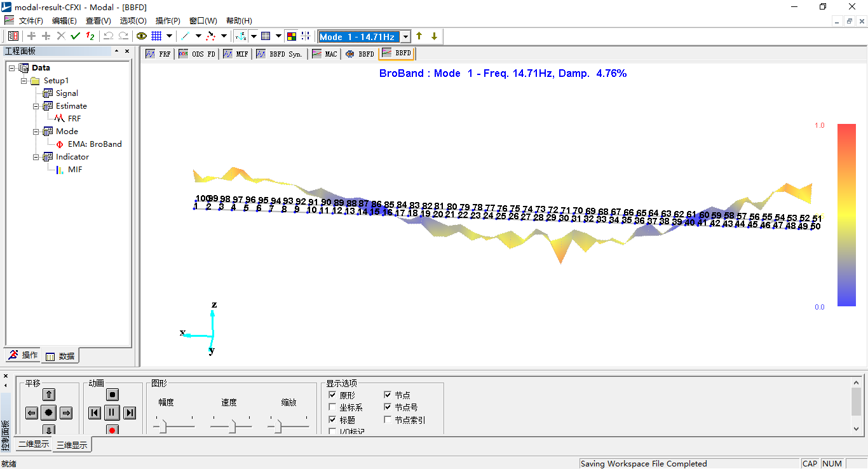Open the Mode 1 - 14.71Hz dropdown
Screen dimensions: 868x469
coord(405,37)
